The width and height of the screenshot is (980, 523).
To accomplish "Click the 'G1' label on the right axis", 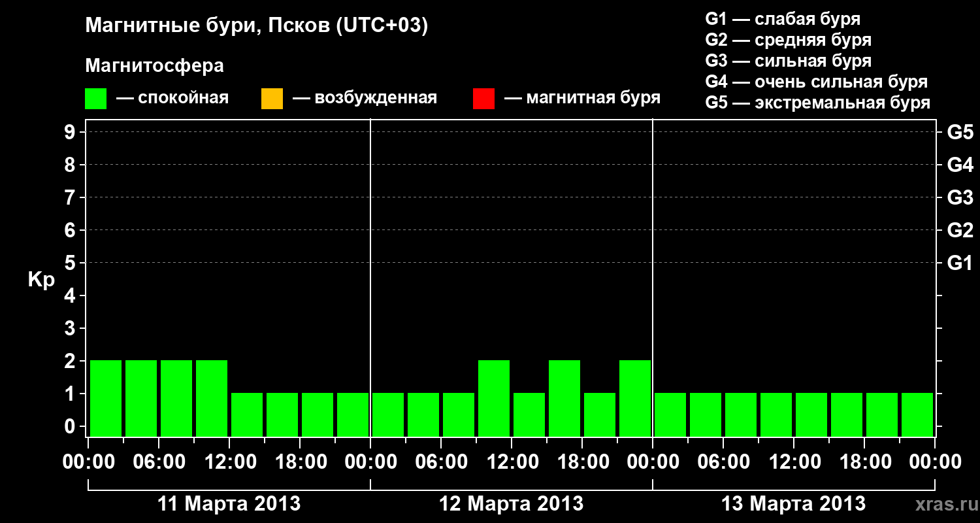I will (960, 263).
